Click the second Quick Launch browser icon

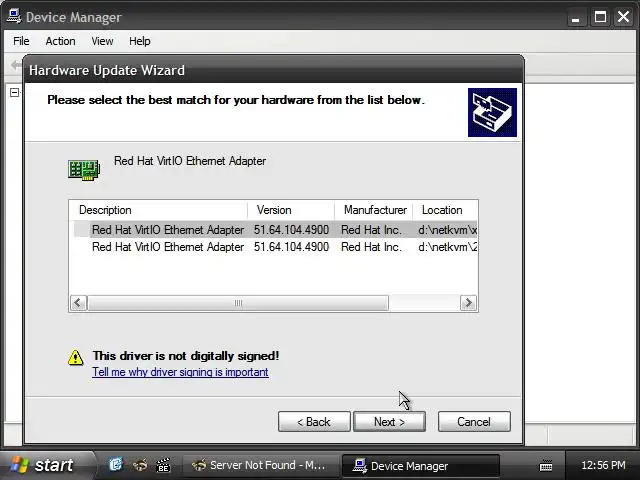click(x=140, y=464)
